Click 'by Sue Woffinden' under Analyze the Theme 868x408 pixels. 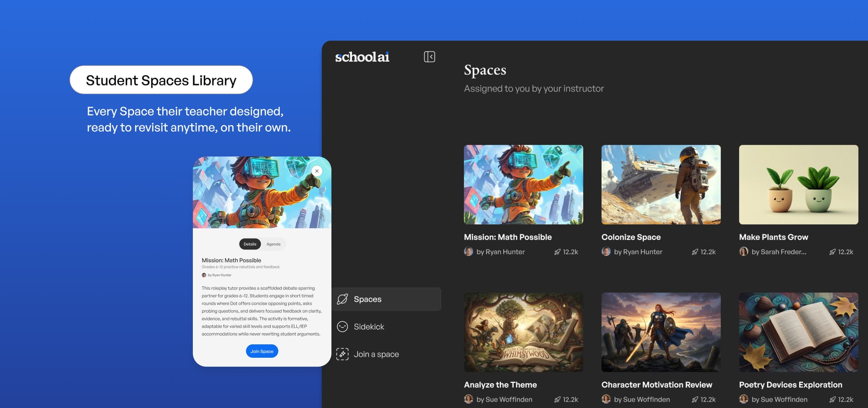coord(505,399)
